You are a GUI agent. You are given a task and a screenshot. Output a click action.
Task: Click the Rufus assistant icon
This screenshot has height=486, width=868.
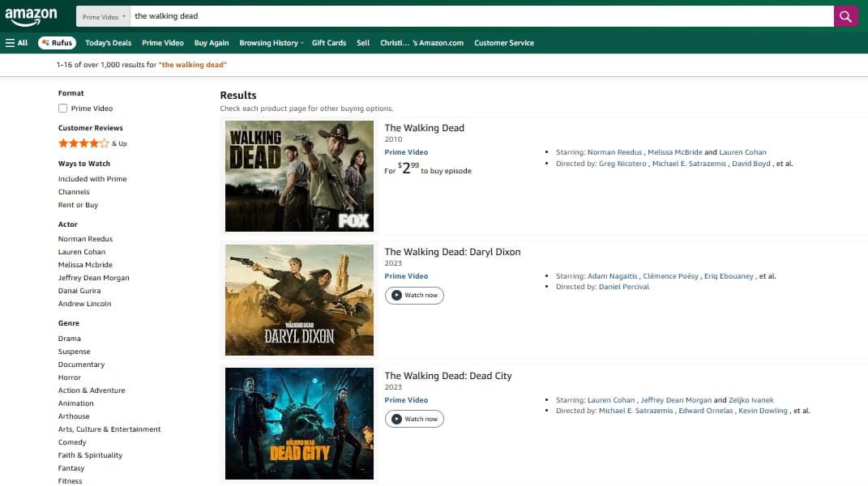tap(46, 42)
